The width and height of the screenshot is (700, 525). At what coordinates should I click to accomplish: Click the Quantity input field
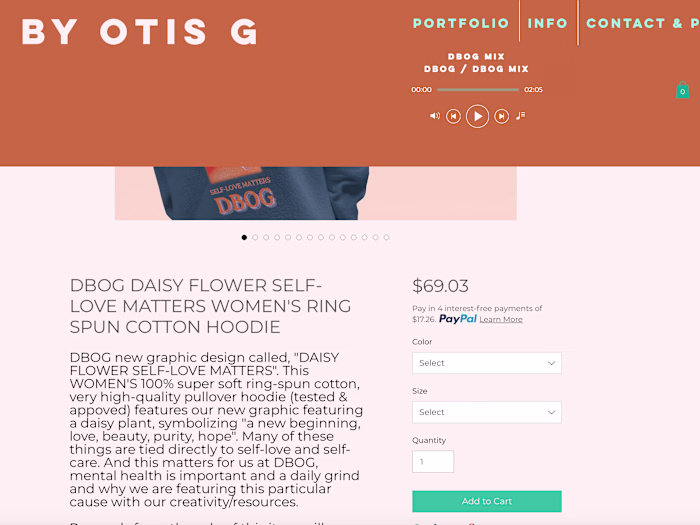[x=433, y=462]
